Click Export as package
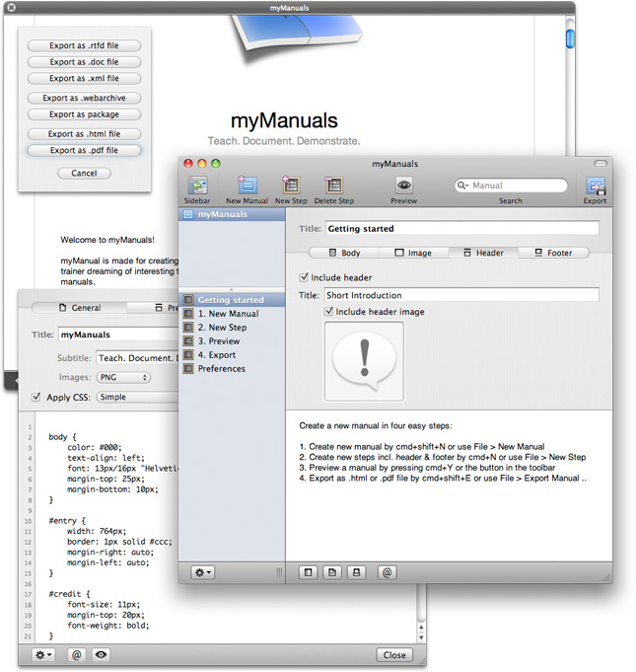 (84, 114)
